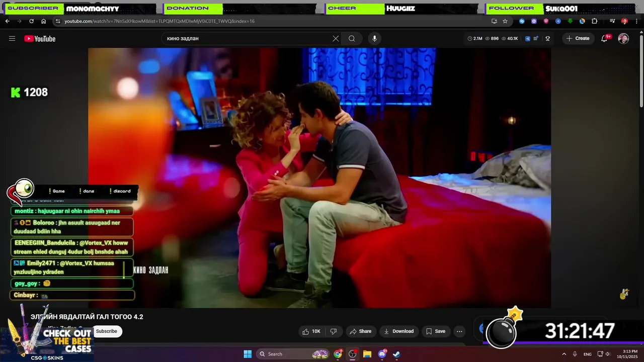Run search with the magnifier button
Image resolution: width=644 pixels, height=362 pixels.
(352, 39)
